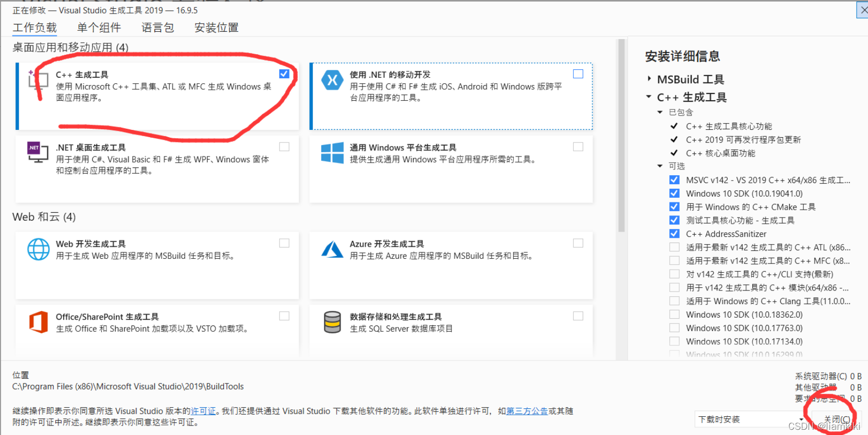Screen dimensions: 868x435
Task: Enable C++ MFC for latest v142 build tools
Action: 674,260
